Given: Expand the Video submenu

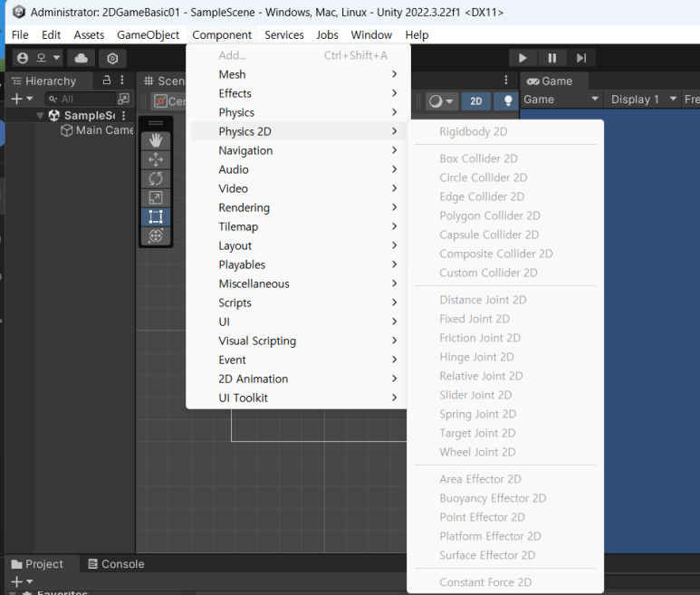Looking at the screenshot, I should tap(298, 188).
